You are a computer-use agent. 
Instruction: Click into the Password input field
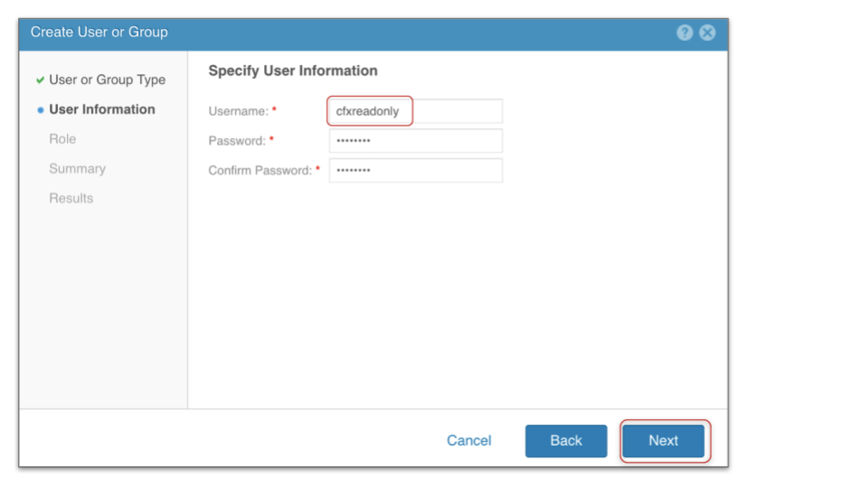(x=415, y=141)
